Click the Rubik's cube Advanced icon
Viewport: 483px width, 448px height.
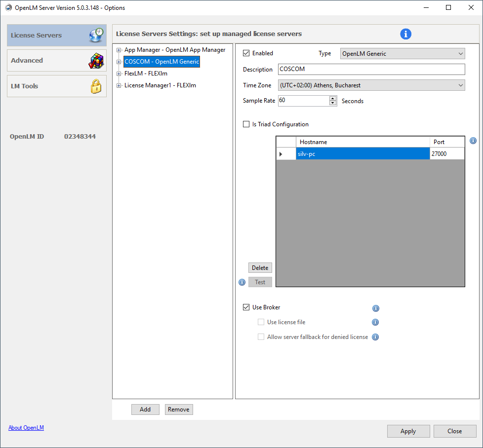point(96,61)
